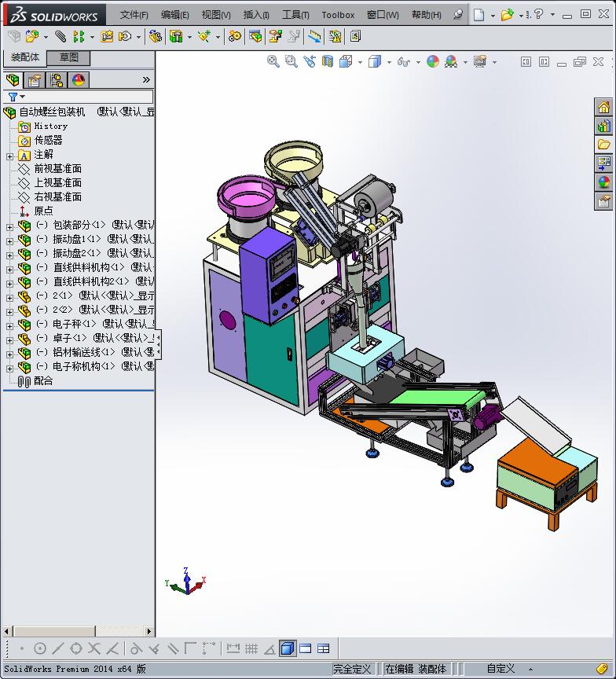616x679 pixels.
Task: Expand 注解 annotations node
Action: pyautogui.click(x=9, y=156)
